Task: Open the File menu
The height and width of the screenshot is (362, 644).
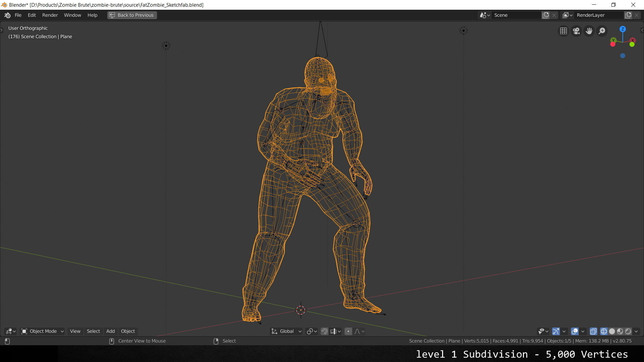Action: (x=18, y=15)
